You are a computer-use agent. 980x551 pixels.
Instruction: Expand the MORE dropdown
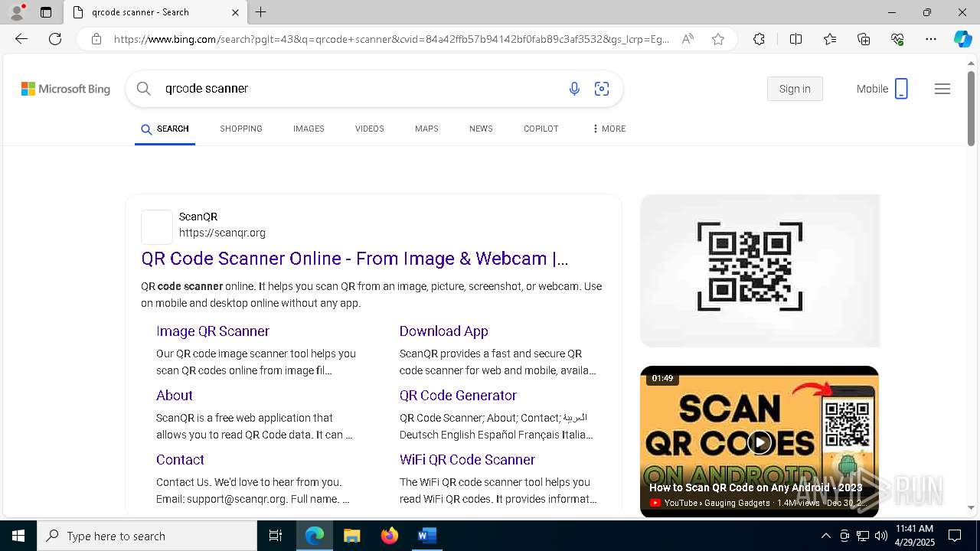pyautogui.click(x=609, y=129)
